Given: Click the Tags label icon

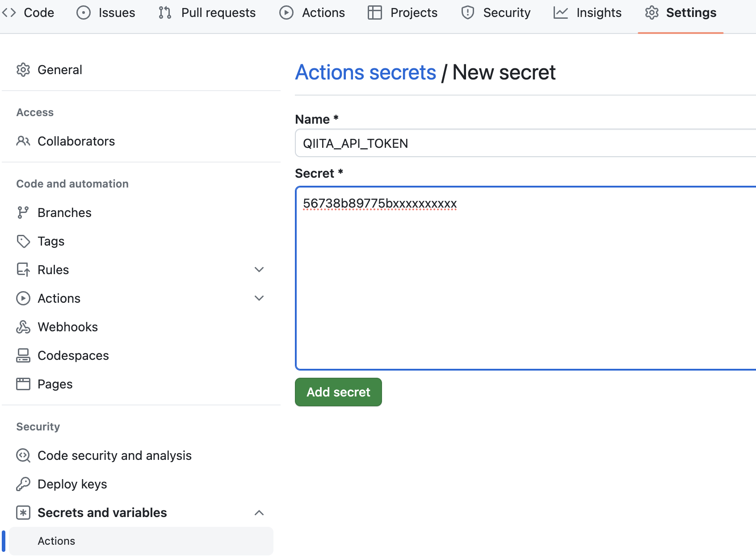Looking at the screenshot, I should pos(23,241).
